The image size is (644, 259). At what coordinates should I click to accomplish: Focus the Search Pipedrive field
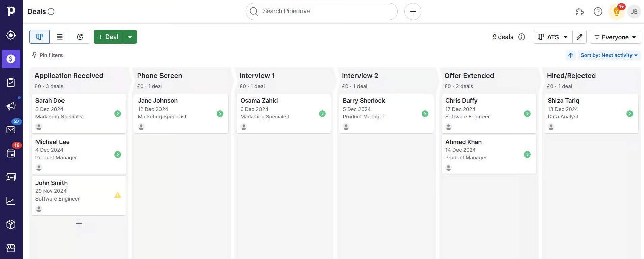[321, 11]
